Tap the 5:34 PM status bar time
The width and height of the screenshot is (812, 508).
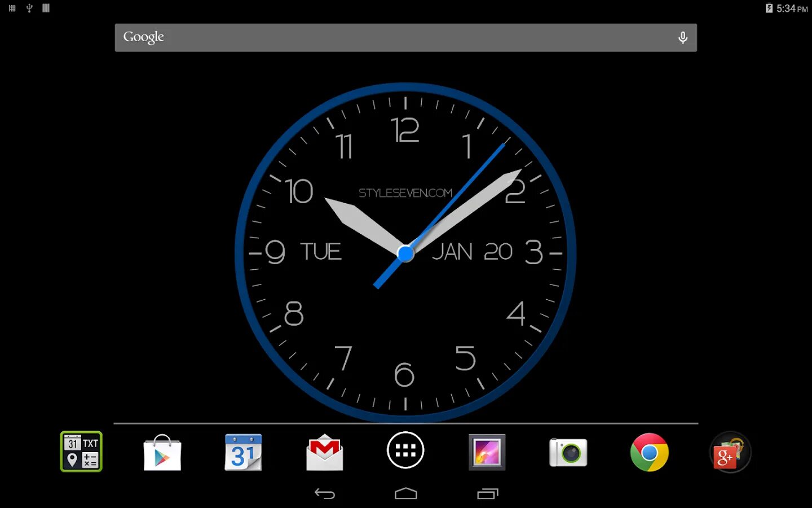tap(792, 8)
